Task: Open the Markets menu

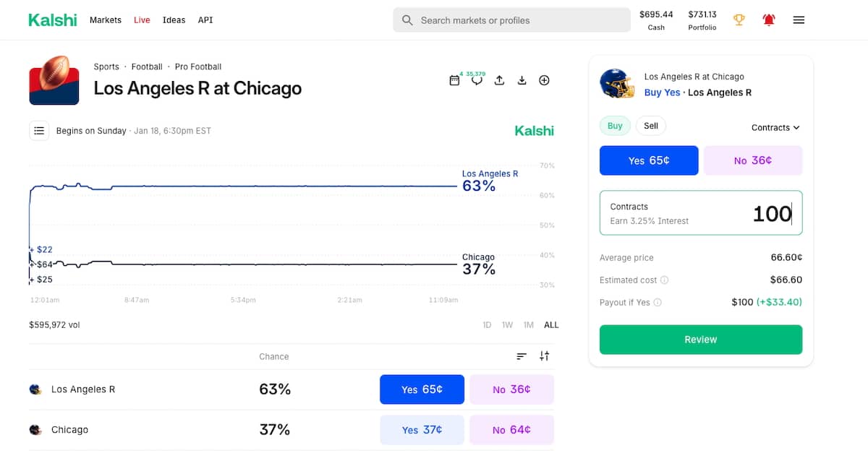Action: coord(106,20)
